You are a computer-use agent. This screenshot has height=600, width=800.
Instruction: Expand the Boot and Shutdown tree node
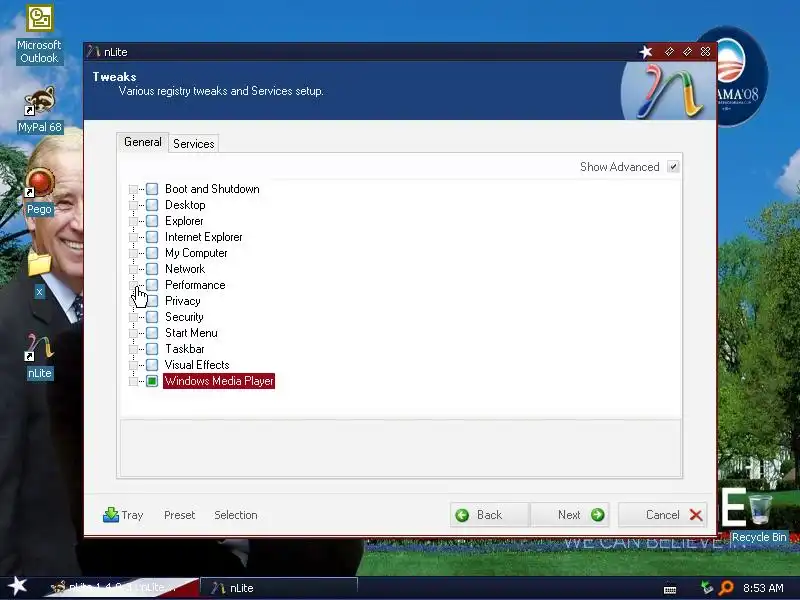coord(133,189)
